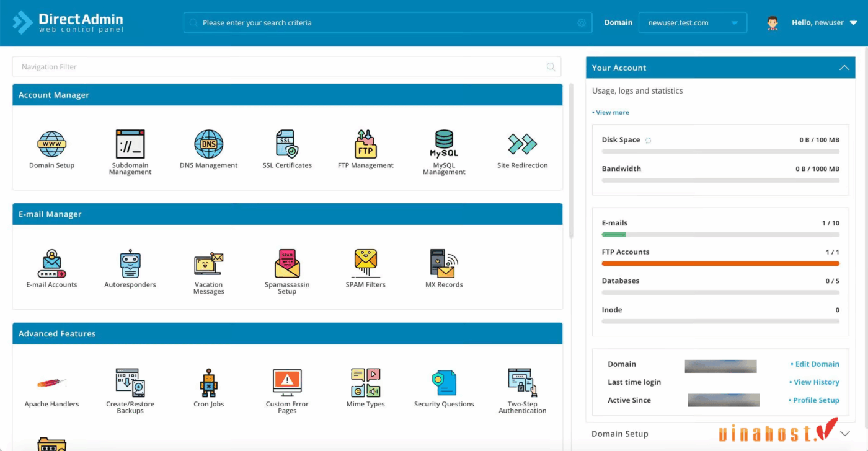The height and width of the screenshot is (451, 868).
Task: Click the DirectAdmin logo
Action: 68,22
